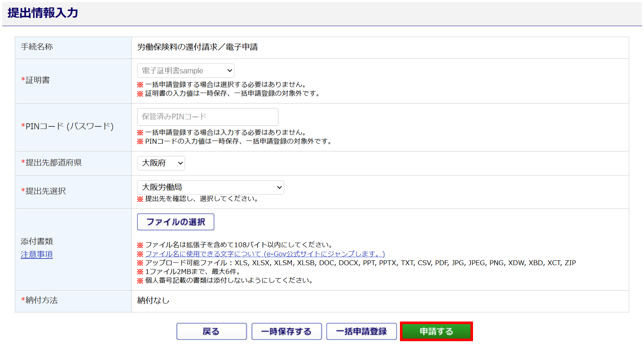The image size is (644, 355).
Task: Click the arrow icon on the 大阪労働局 selector
Action: tap(279, 187)
